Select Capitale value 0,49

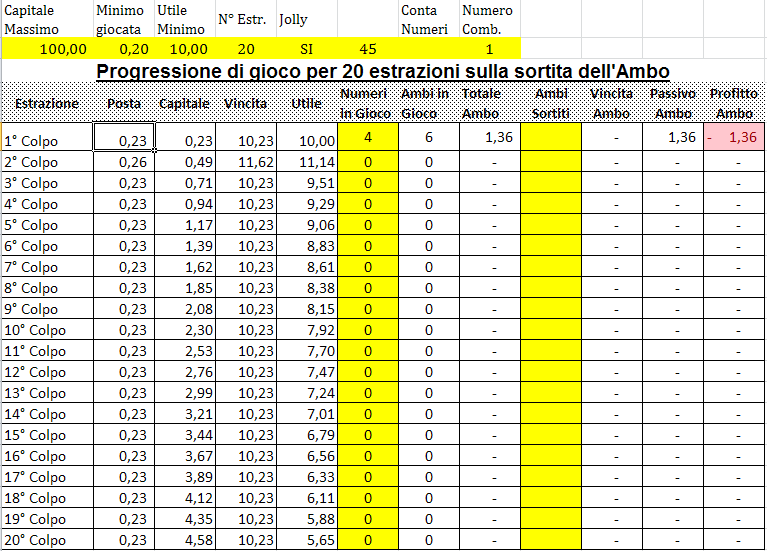(185, 161)
